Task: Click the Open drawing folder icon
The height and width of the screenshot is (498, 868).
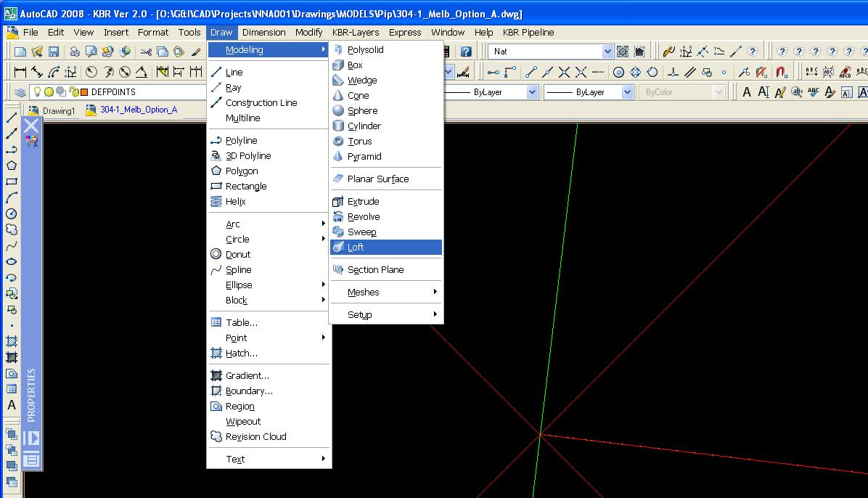Action: (x=37, y=52)
